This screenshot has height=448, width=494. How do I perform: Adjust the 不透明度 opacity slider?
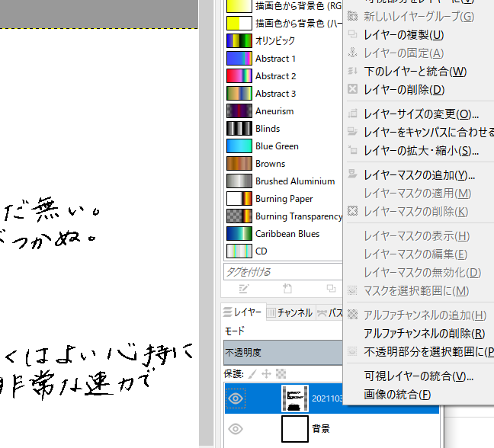pos(283,353)
